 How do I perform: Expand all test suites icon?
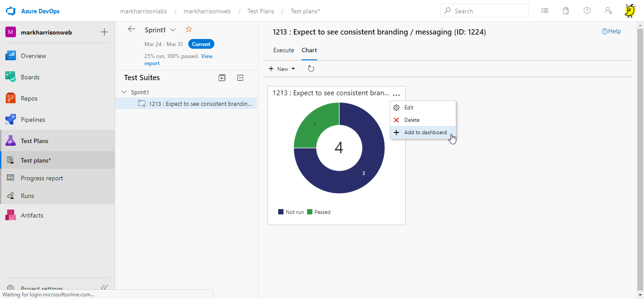point(222,78)
